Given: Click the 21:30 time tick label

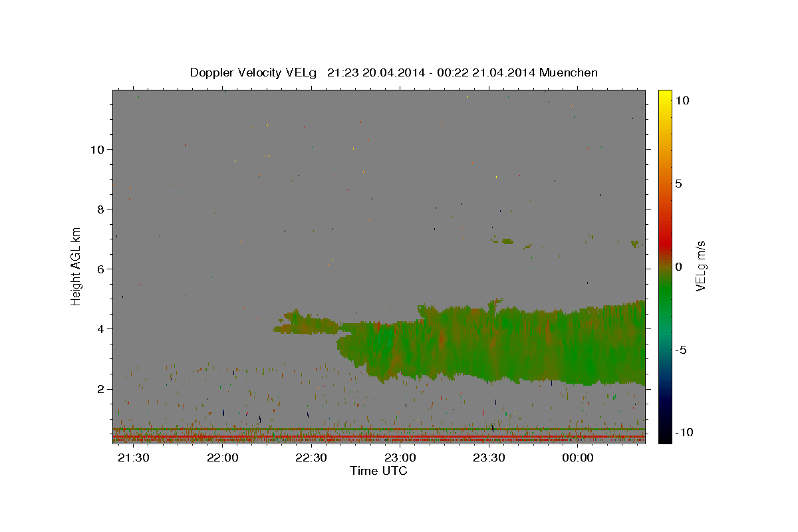Looking at the screenshot, I should tap(134, 458).
